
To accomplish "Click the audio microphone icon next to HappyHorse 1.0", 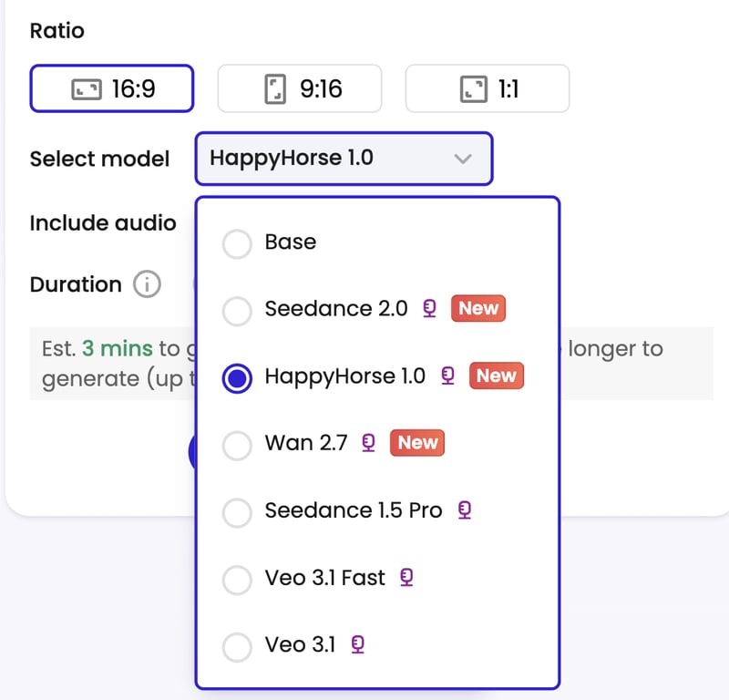I will (447, 376).
